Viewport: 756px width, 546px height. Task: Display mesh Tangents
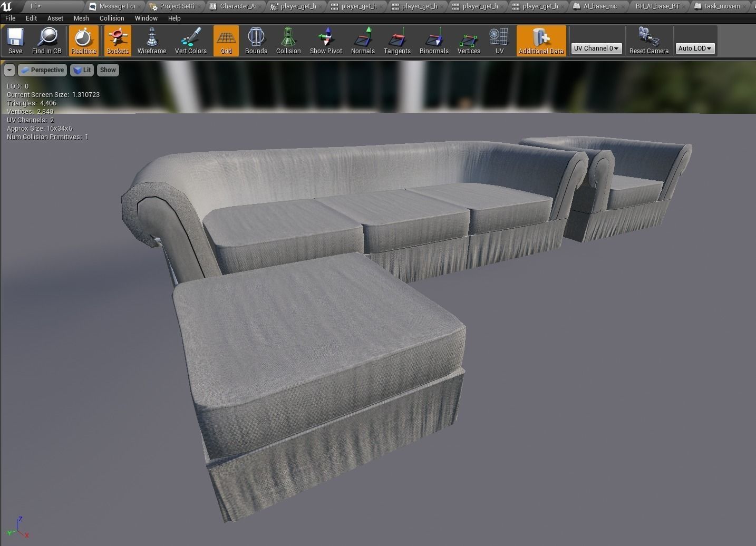(397, 41)
